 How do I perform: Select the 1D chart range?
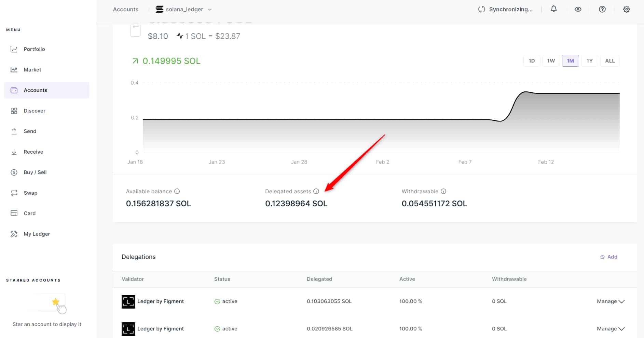click(531, 61)
